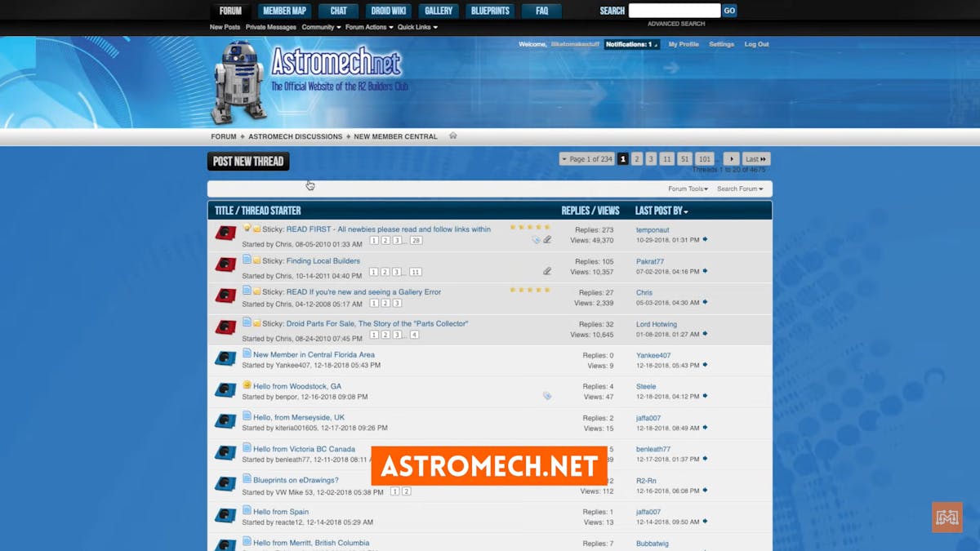This screenshot has width=980, height=551.
Task: Sort by Replies / Views column header
Action: [x=590, y=211]
